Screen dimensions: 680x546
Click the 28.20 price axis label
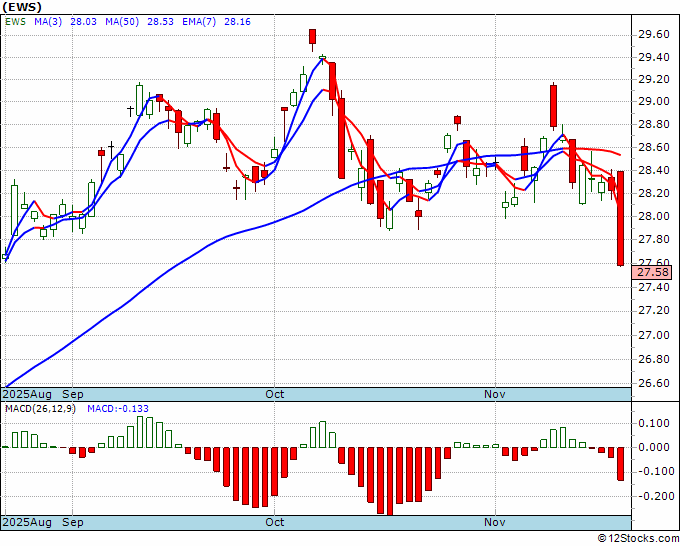[x=654, y=193]
